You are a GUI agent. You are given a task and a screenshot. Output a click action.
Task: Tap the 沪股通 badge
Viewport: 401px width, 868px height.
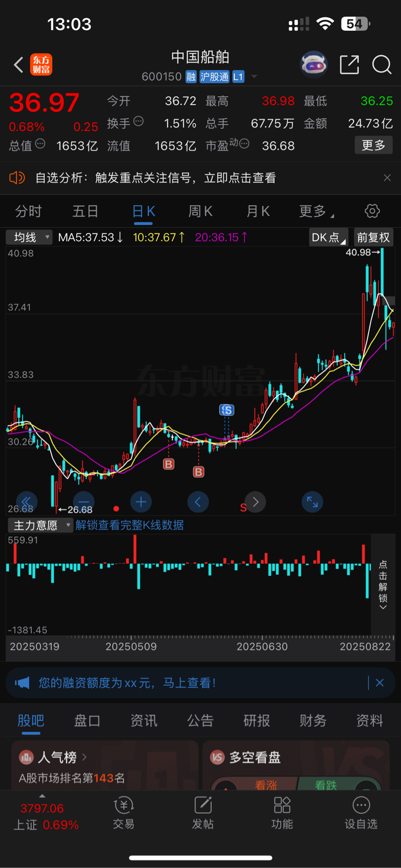click(214, 77)
